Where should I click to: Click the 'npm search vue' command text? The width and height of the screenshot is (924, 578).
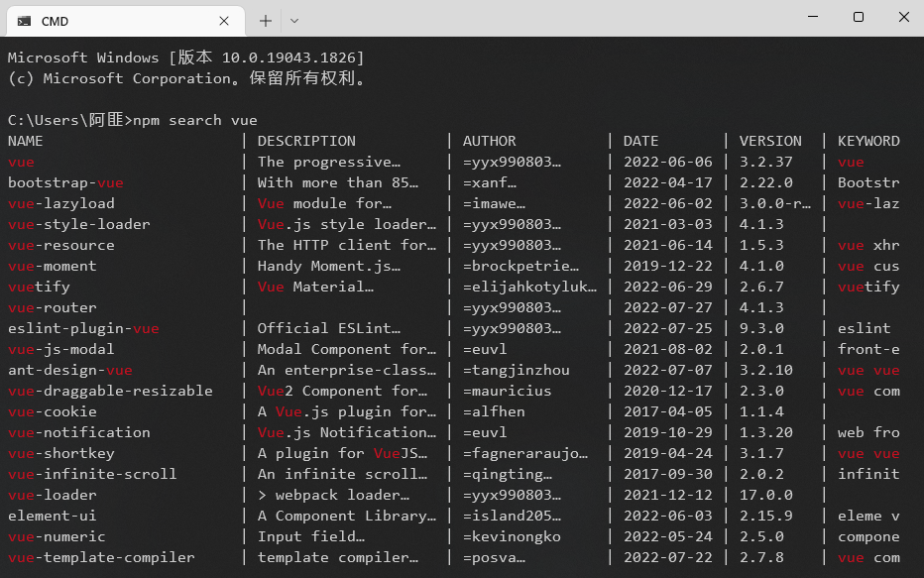195,120
